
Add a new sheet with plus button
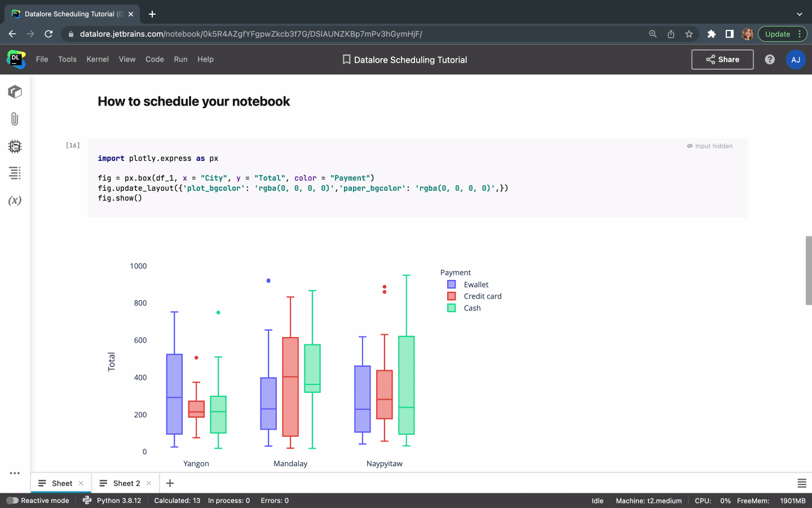point(170,483)
